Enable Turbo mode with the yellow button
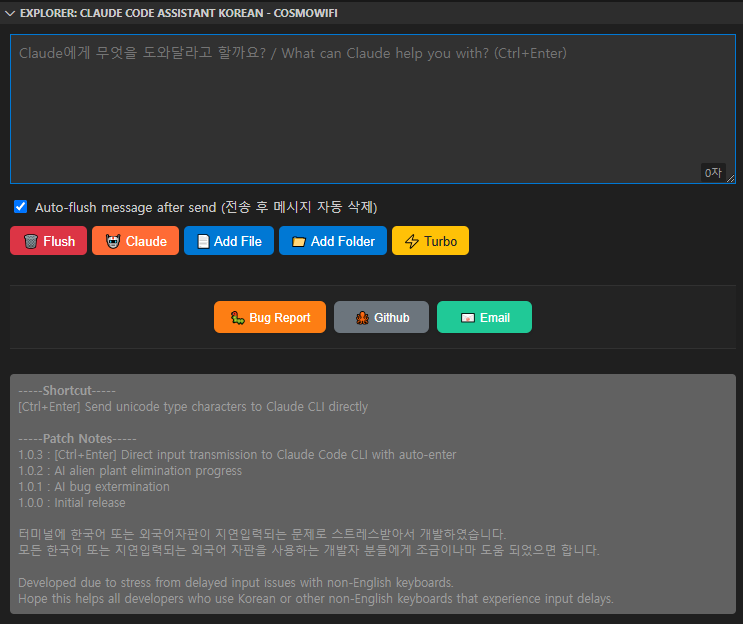Viewport: 743px width, 624px height. click(x=430, y=241)
